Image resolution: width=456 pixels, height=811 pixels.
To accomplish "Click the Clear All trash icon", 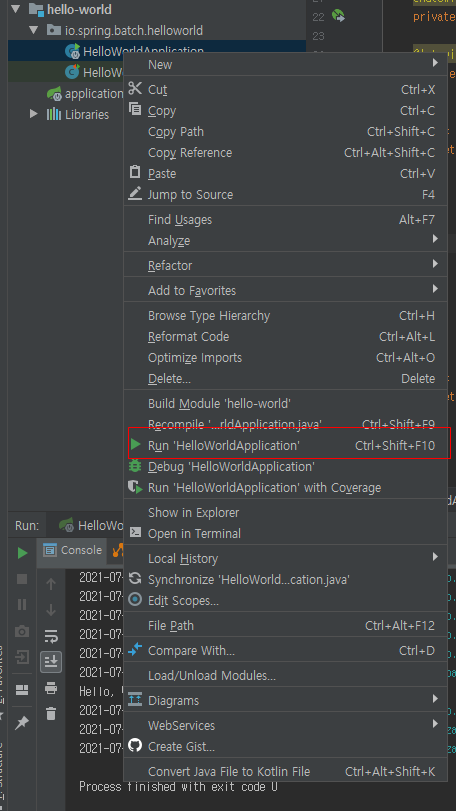I will coord(51,714).
